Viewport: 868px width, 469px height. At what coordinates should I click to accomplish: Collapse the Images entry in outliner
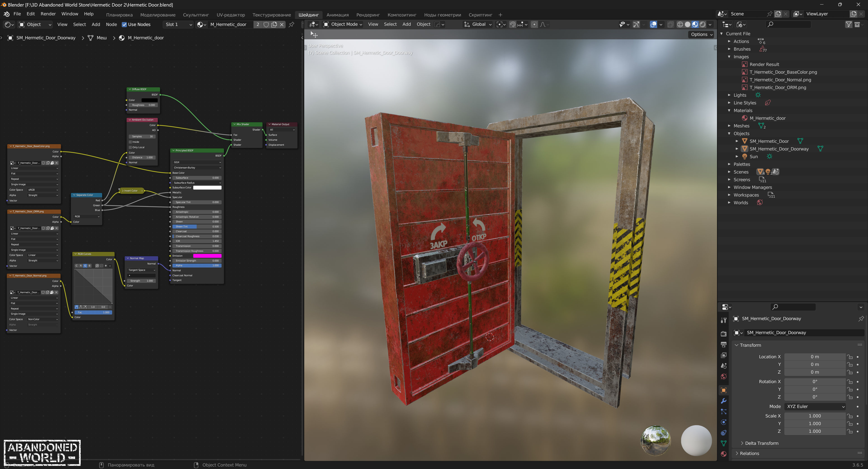tap(729, 56)
